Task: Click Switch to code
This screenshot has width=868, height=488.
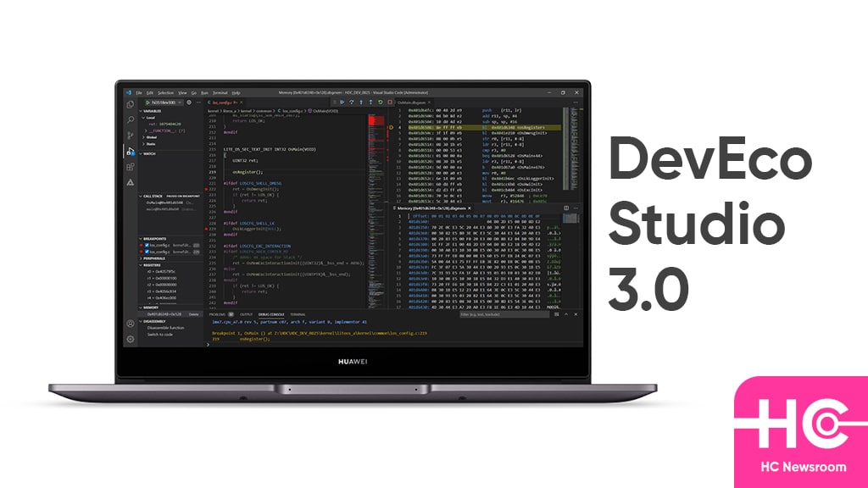Action: (x=160, y=334)
